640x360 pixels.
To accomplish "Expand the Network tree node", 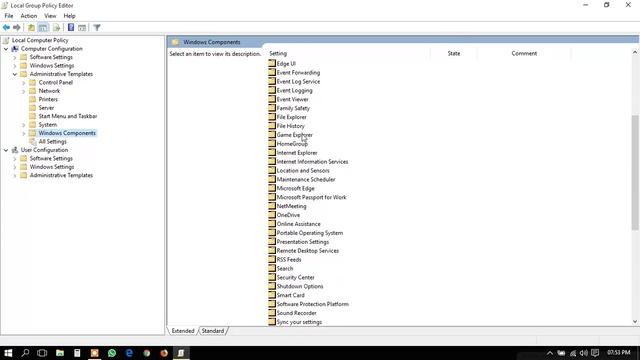I will point(24,91).
